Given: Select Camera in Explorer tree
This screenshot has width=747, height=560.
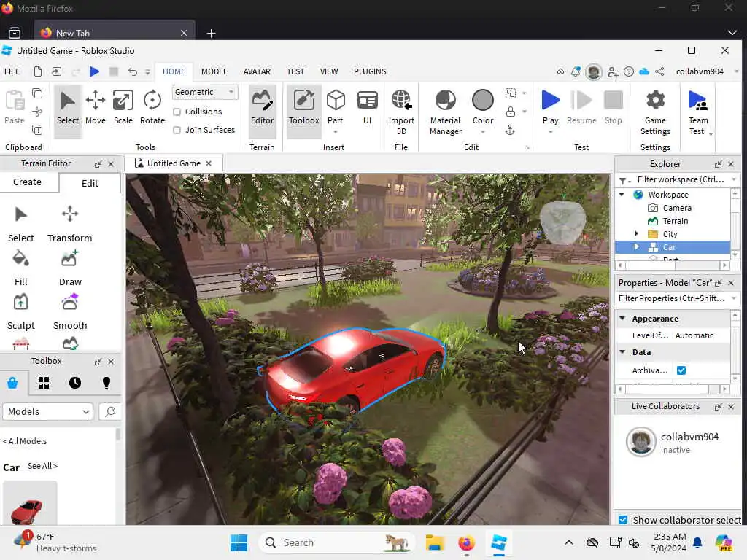Looking at the screenshot, I should [x=677, y=208].
